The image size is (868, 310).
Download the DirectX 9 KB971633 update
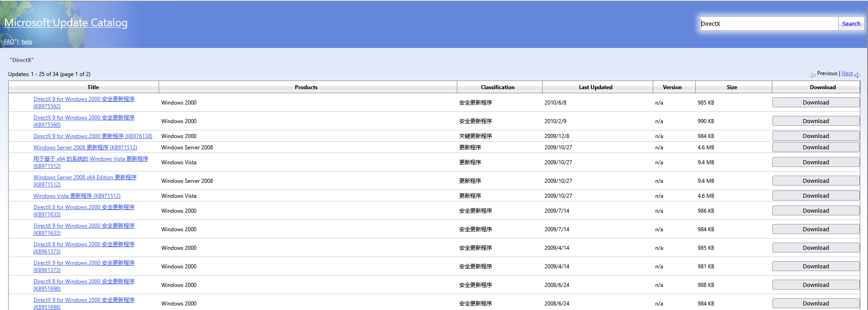click(815, 229)
